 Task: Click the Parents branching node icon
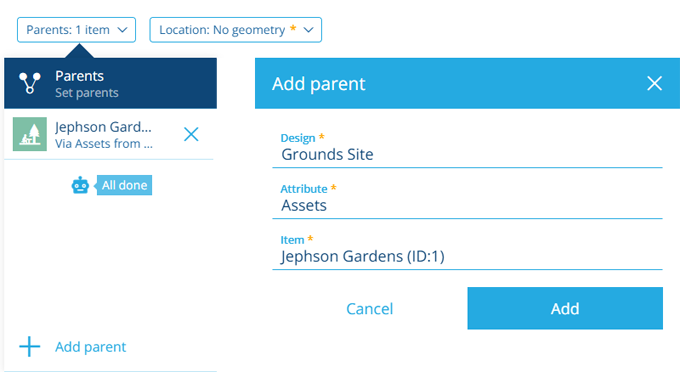tap(29, 83)
